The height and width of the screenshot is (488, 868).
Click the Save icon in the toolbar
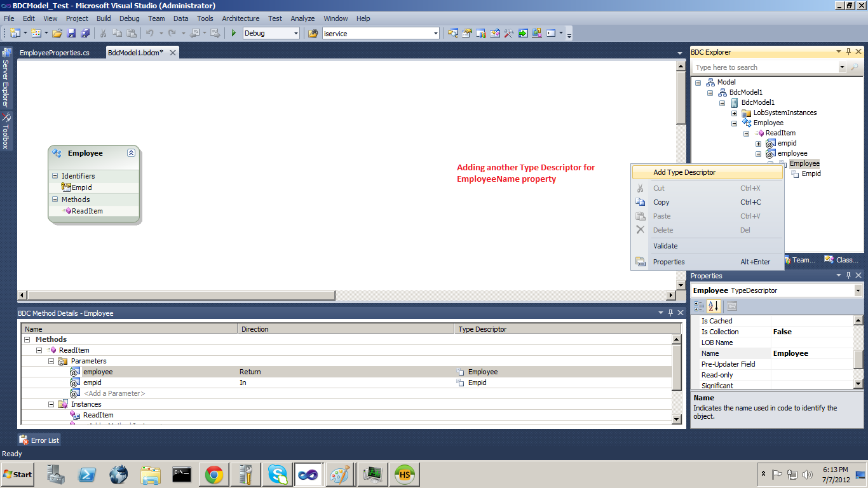pyautogui.click(x=71, y=33)
